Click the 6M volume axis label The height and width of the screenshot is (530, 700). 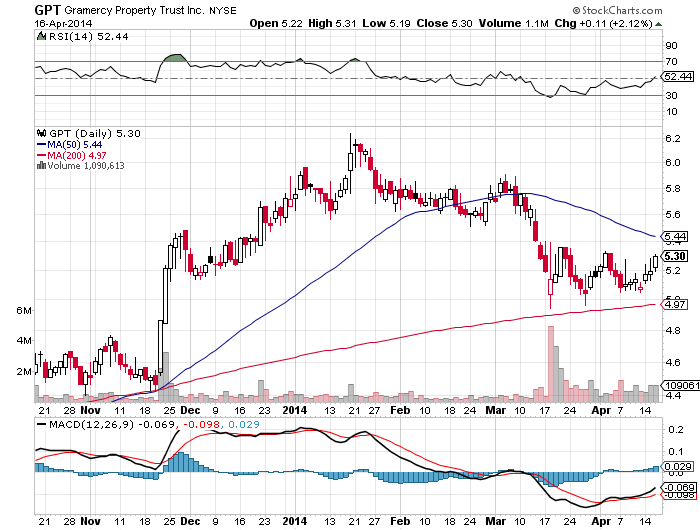24,311
